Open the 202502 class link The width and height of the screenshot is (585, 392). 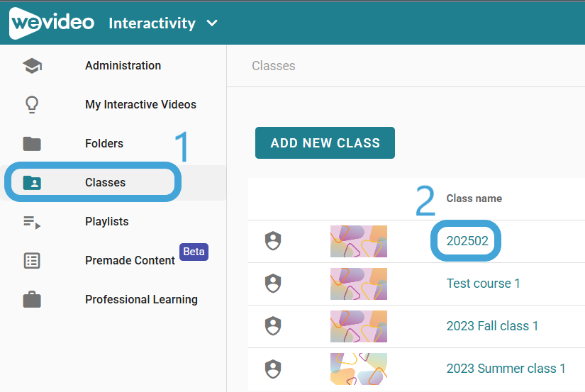(467, 241)
